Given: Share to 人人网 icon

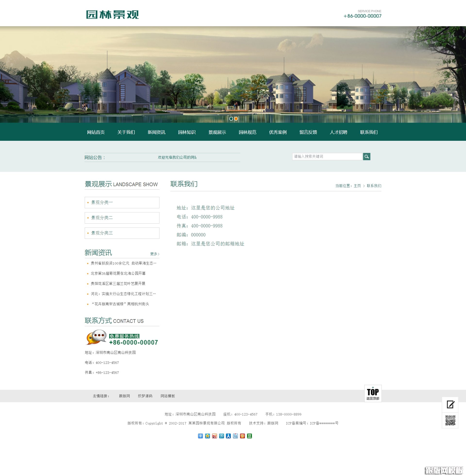Looking at the screenshot, I should coord(228,436).
